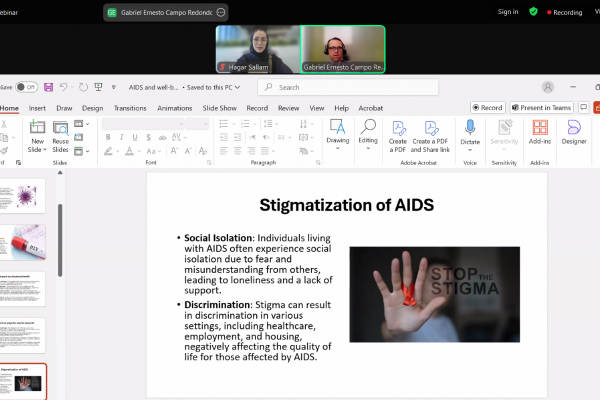This screenshot has height=400, width=600.
Task: Open the Slide Show tab
Action: coord(220,108)
